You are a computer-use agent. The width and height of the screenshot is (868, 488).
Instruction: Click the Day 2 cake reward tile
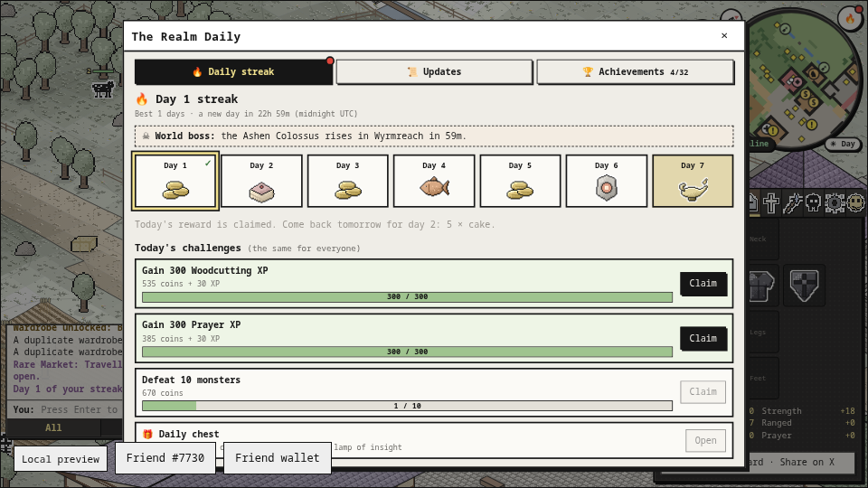click(x=261, y=181)
